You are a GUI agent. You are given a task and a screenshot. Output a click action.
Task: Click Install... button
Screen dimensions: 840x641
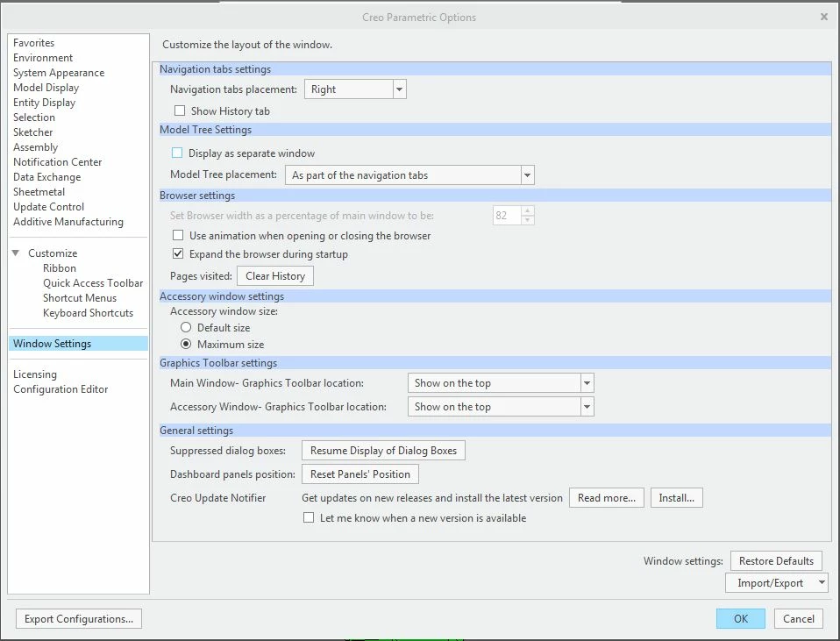[677, 498]
